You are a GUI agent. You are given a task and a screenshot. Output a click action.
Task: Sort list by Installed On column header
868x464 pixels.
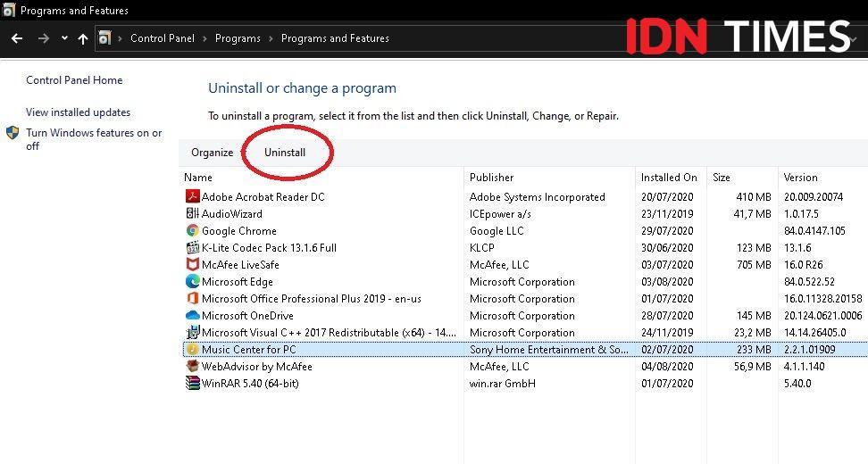coord(669,178)
